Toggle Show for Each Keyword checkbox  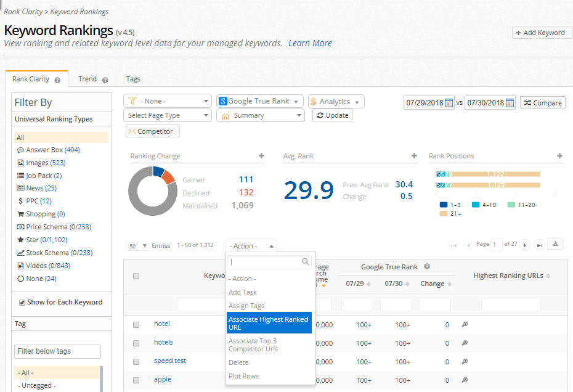(22, 303)
